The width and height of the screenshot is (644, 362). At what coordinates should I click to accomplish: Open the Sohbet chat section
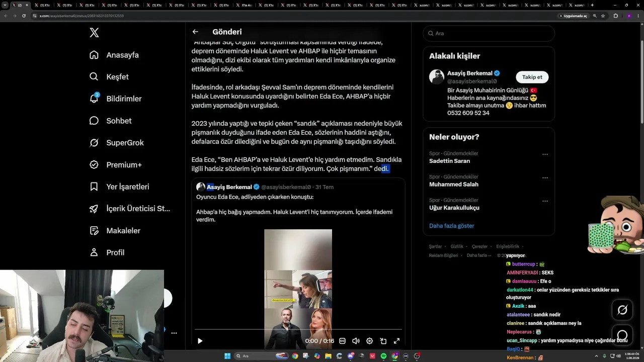pos(110,121)
